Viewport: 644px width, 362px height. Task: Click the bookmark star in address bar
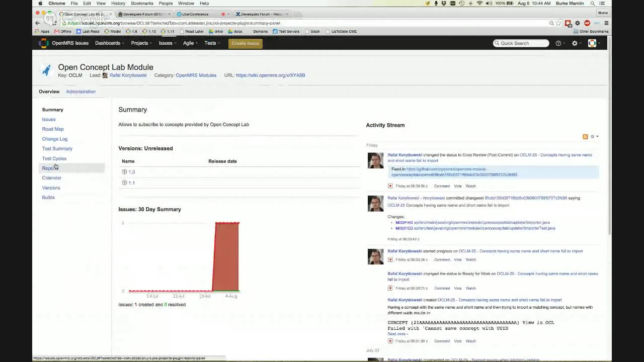(558, 23)
